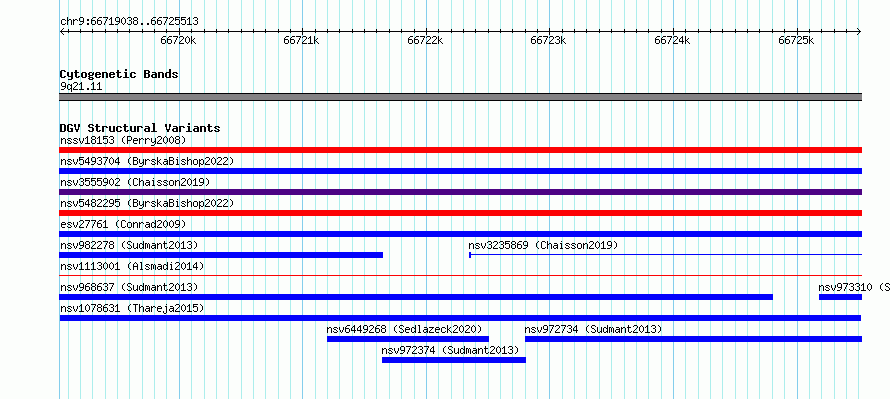Click the nssv18153 (Perry2008) red variant bar
The height and width of the screenshot is (399, 890).
[x=460, y=150]
